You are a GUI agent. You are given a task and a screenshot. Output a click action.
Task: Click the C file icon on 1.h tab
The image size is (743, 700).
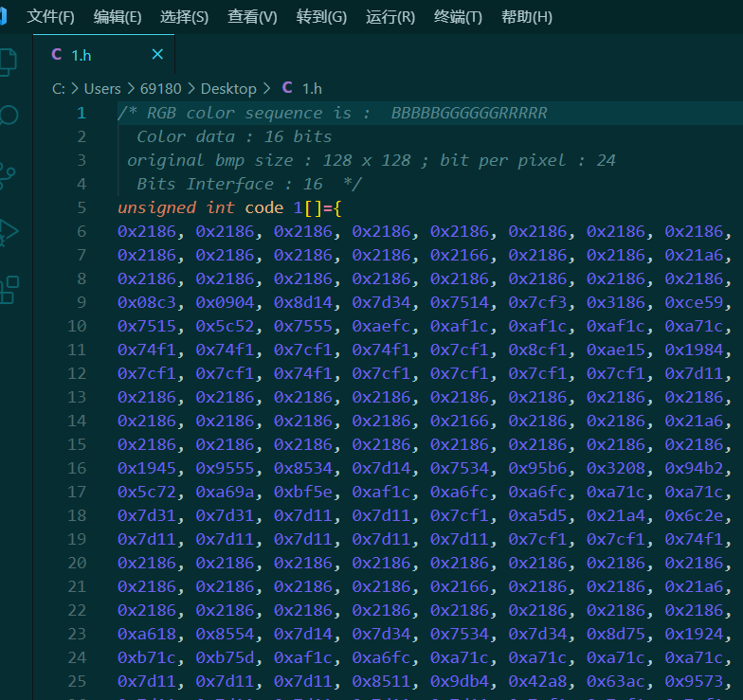[x=57, y=54]
